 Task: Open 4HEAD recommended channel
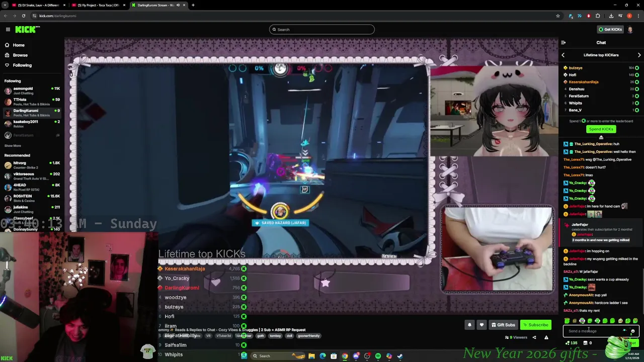32,187
